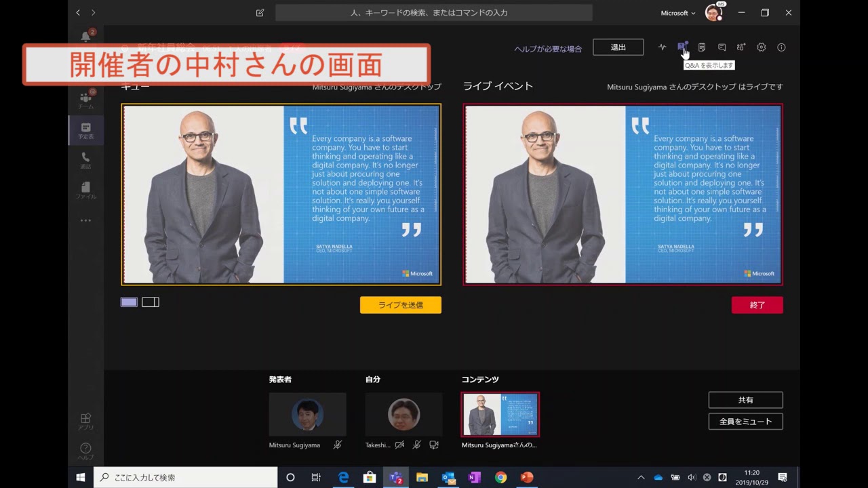Open the meeting notes icon

pyautogui.click(x=702, y=47)
